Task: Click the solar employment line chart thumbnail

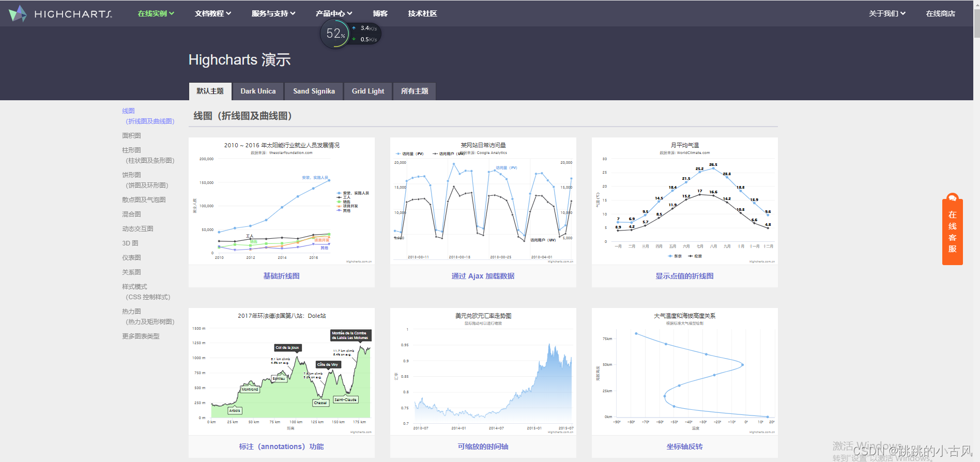Action: pos(282,201)
